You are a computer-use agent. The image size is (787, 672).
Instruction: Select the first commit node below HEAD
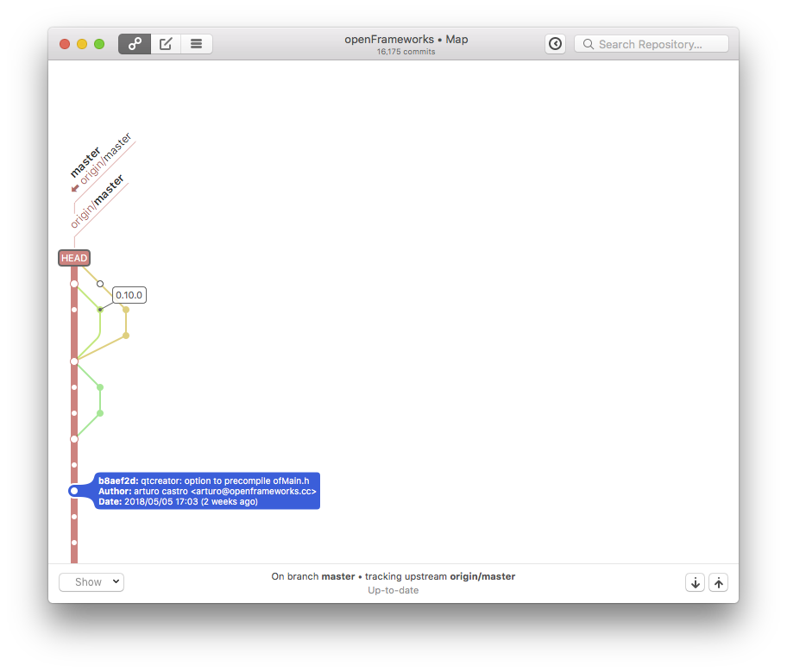[74, 284]
